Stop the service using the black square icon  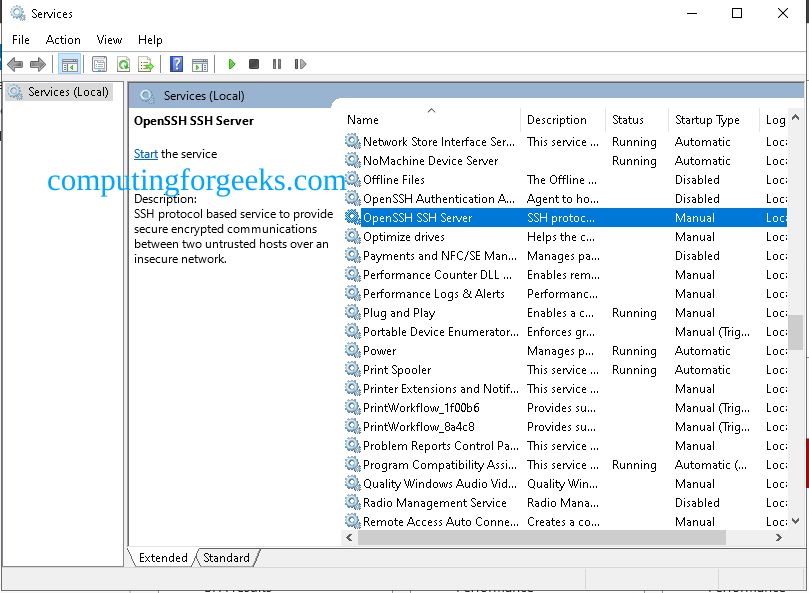pyautogui.click(x=254, y=63)
